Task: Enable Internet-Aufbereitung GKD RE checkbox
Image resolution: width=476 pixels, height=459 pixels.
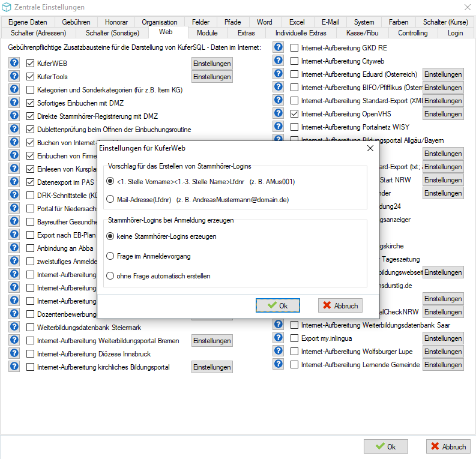Action: (x=294, y=47)
